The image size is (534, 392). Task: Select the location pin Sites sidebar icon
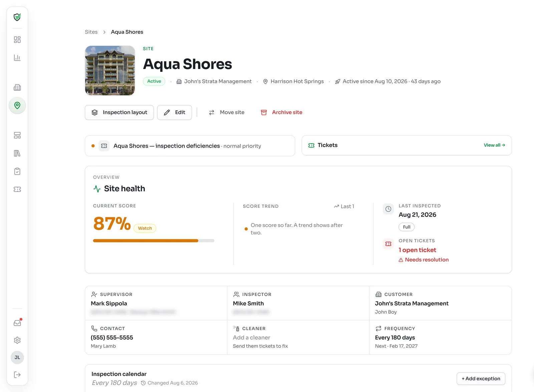coord(17,106)
